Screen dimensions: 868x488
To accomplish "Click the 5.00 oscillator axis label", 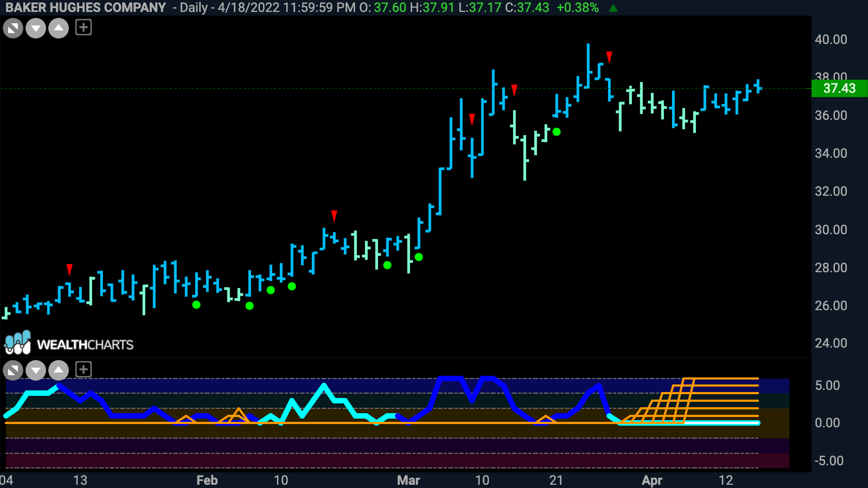I will (827, 386).
